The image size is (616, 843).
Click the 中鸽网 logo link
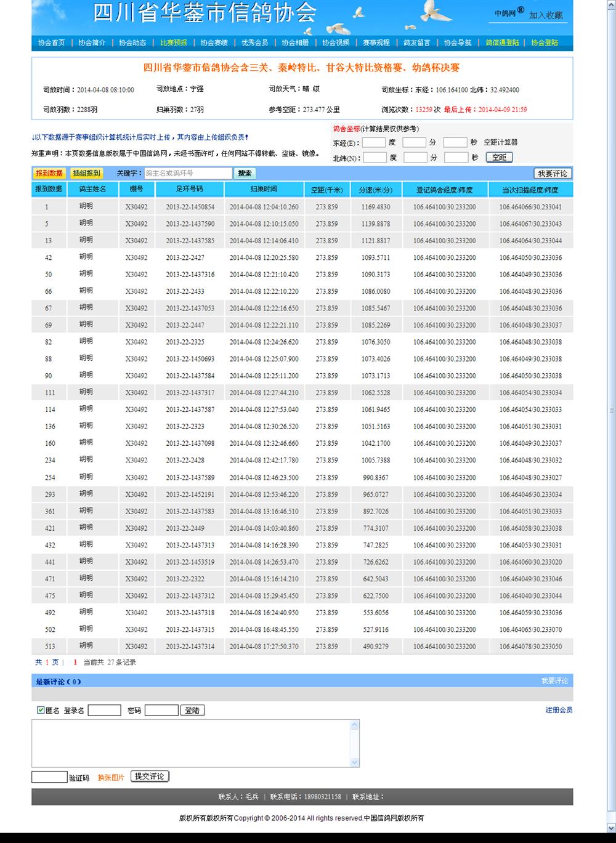[x=509, y=14]
